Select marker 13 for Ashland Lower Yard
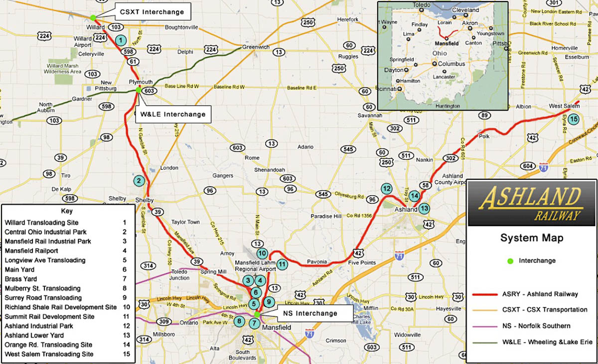 tap(424, 208)
